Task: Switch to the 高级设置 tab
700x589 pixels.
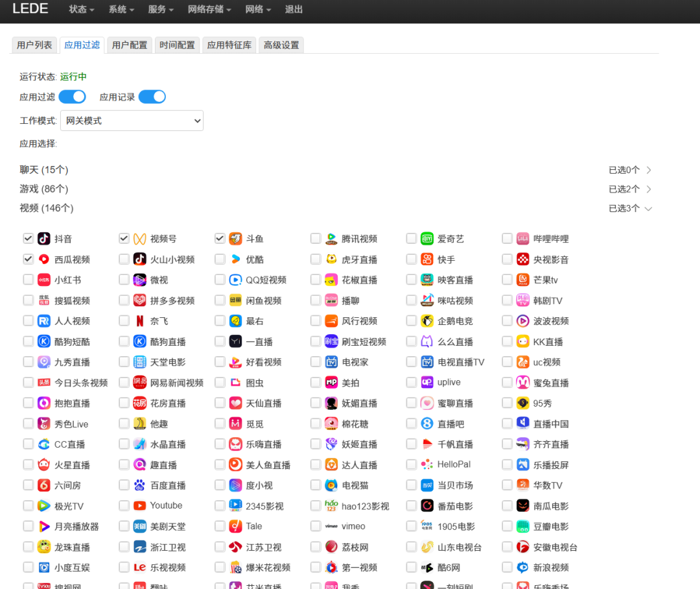Action: tap(281, 45)
